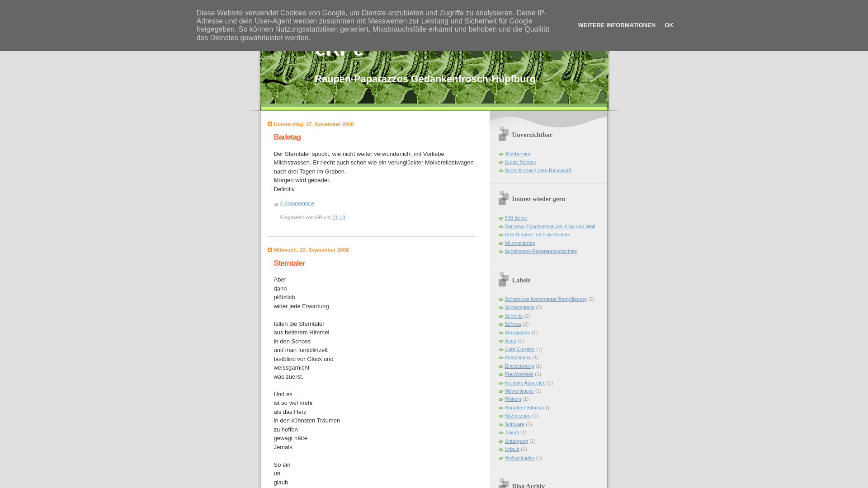This screenshot has width=868, height=488.
Task: Click the squares icon beside Unverzichtbar heading
Action: [x=503, y=134]
